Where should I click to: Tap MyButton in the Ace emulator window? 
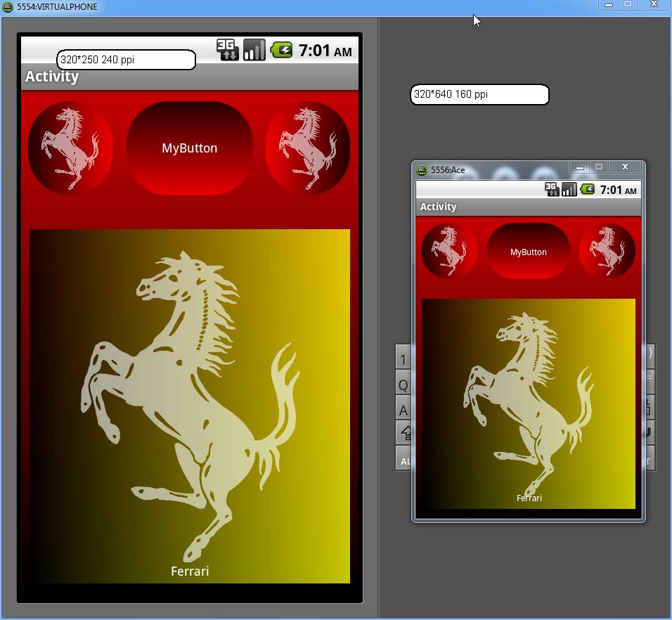tap(529, 252)
